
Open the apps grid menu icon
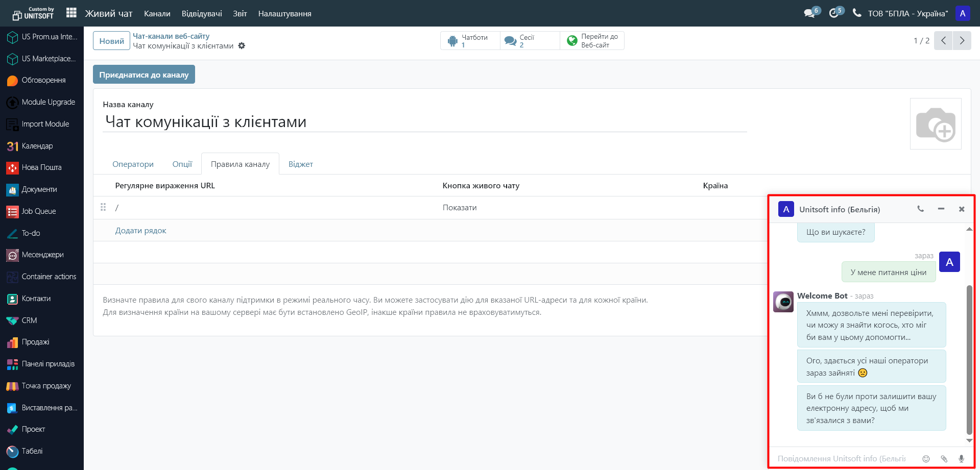click(71, 13)
